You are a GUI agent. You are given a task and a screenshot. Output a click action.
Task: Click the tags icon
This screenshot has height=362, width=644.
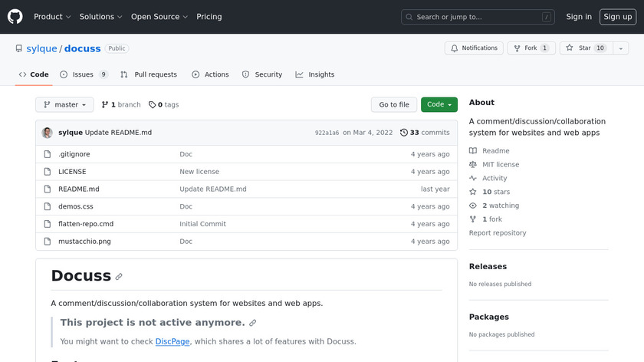pyautogui.click(x=152, y=105)
